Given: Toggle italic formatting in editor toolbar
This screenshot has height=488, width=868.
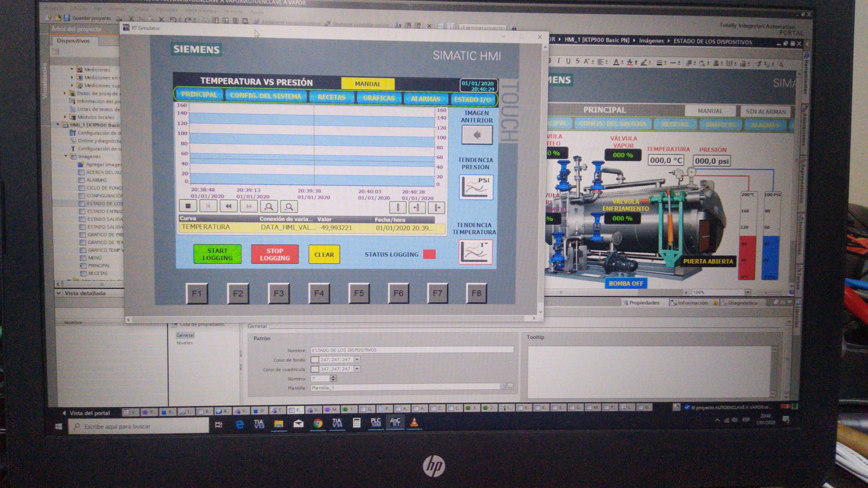Looking at the screenshot, I should pos(559,61).
